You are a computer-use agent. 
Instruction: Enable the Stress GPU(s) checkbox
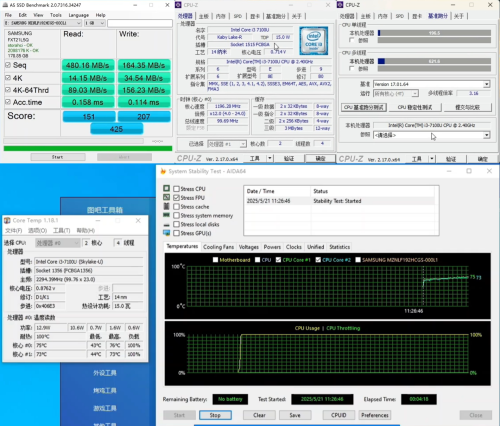click(x=176, y=233)
